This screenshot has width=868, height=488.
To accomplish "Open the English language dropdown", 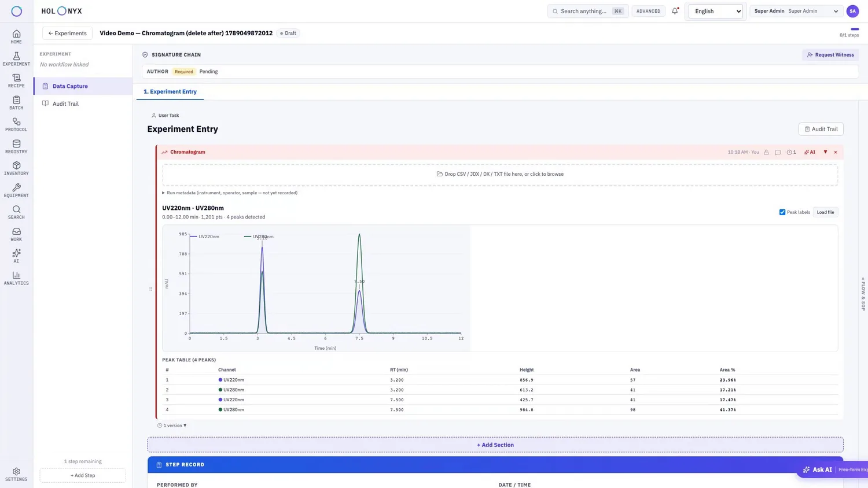I will (x=716, y=11).
